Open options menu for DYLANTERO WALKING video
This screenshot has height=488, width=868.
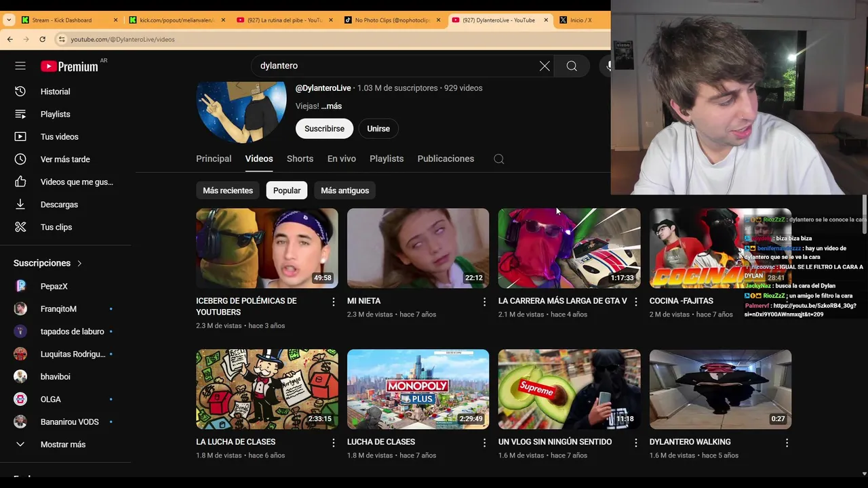(787, 443)
